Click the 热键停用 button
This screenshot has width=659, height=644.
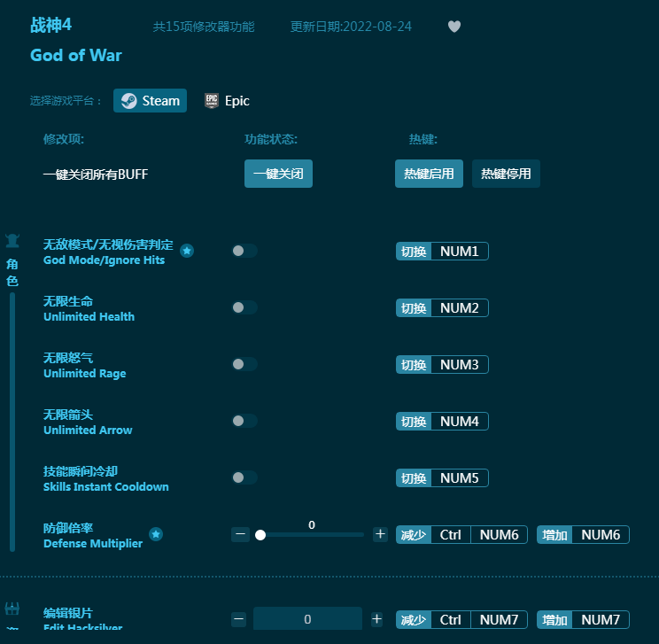coord(506,174)
